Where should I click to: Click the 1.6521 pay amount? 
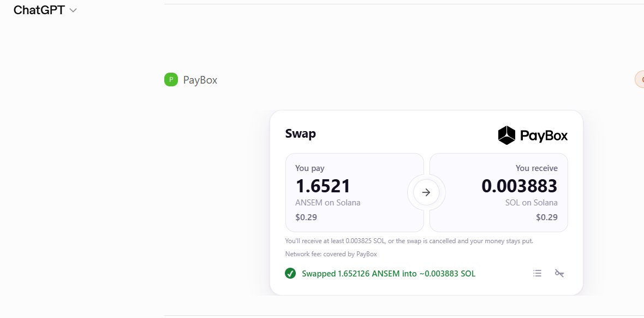pyautogui.click(x=323, y=186)
